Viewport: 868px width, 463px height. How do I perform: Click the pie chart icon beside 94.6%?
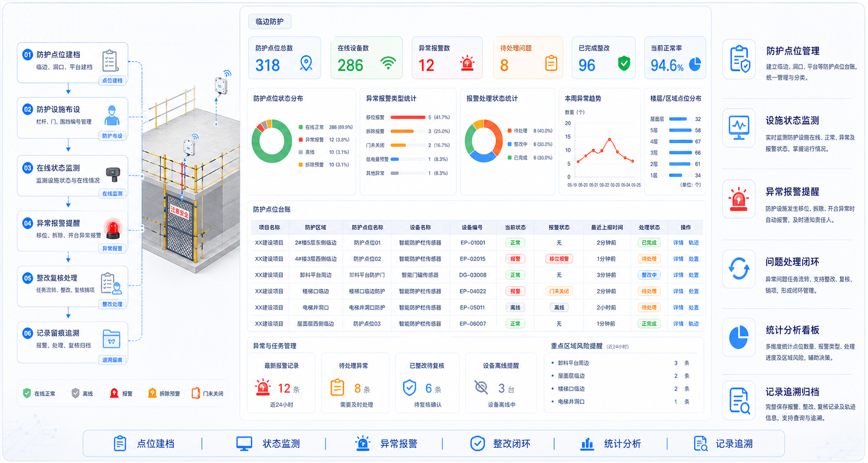point(696,64)
